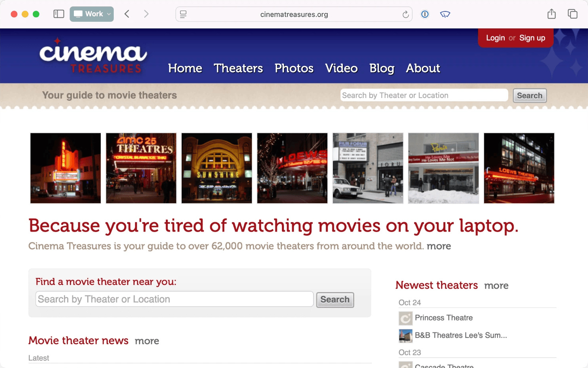Open the B&B Theatres Lee's Summit listing
The width and height of the screenshot is (588, 368).
[461, 335]
